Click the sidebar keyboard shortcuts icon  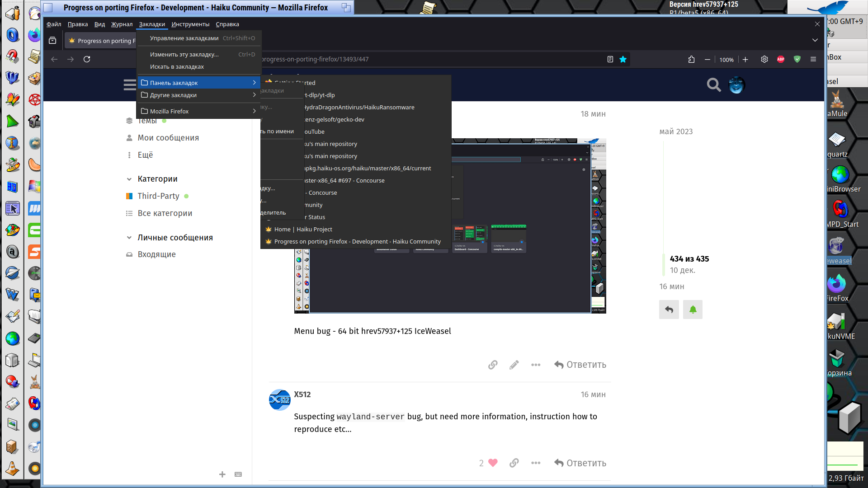click(x=238, y=474)
